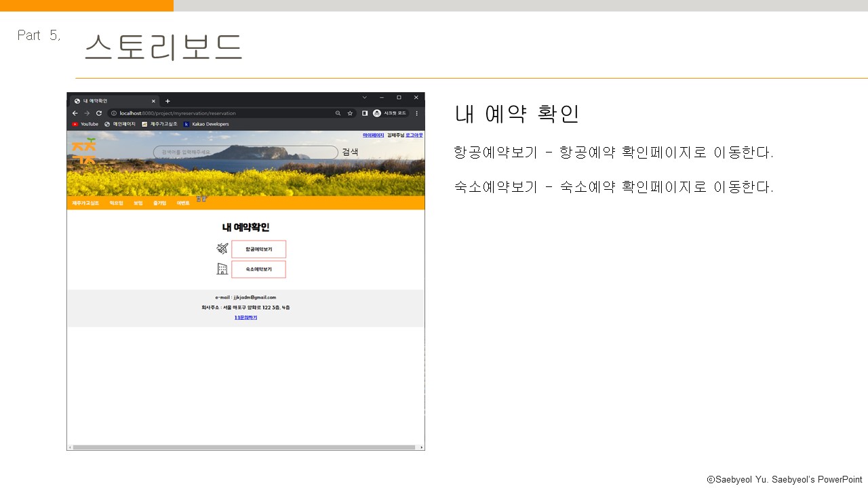Click the browser back arrow
Viewport: 868px width, 488px height.
coord(75,113)
